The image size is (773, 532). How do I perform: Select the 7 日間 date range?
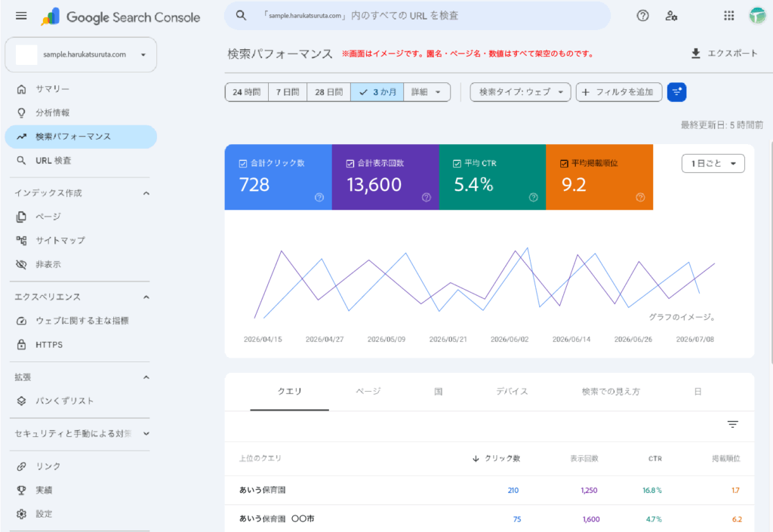(x=288, y=92)
